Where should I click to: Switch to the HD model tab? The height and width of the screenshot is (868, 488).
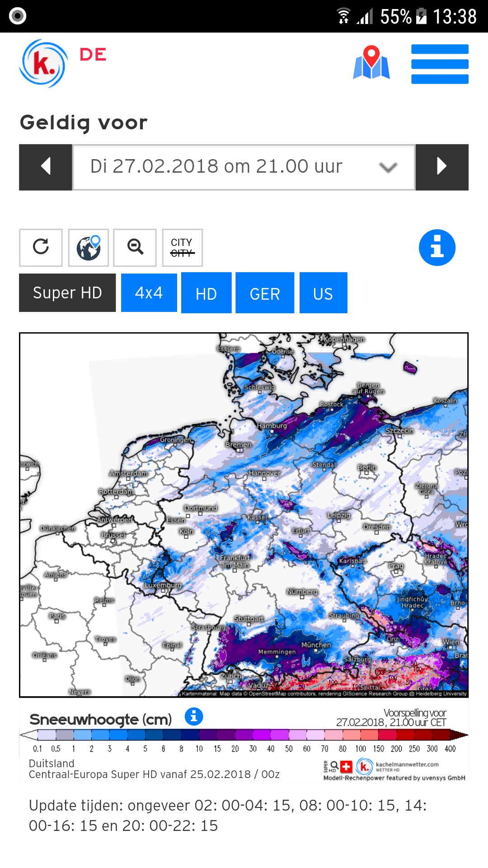tap(206, 293)
